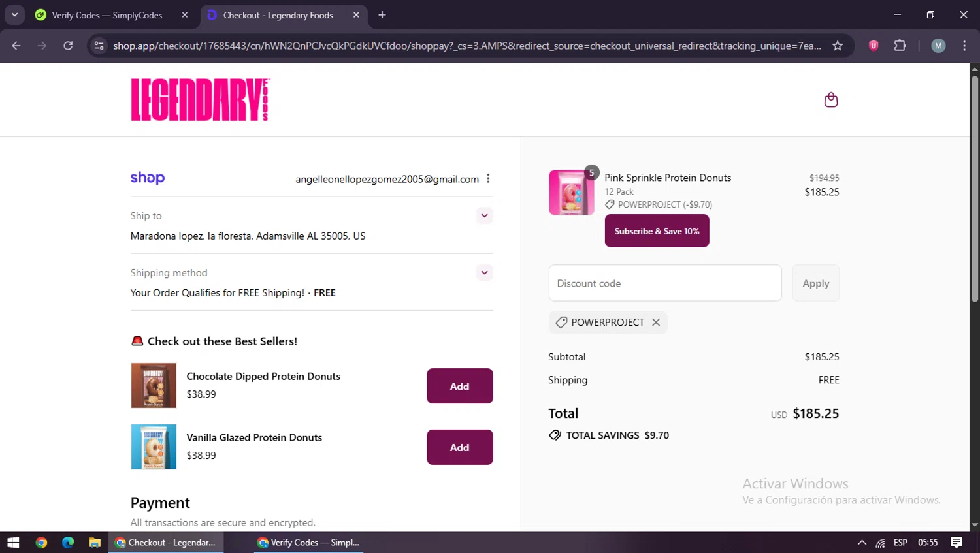Switch to Verify Codes taskbar window

[308, 543]
